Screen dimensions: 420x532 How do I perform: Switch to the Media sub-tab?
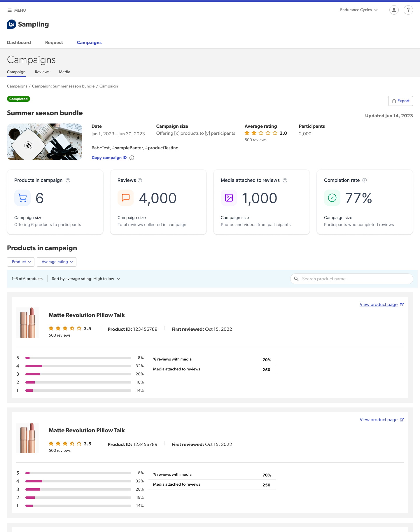[x=64, y=72]
